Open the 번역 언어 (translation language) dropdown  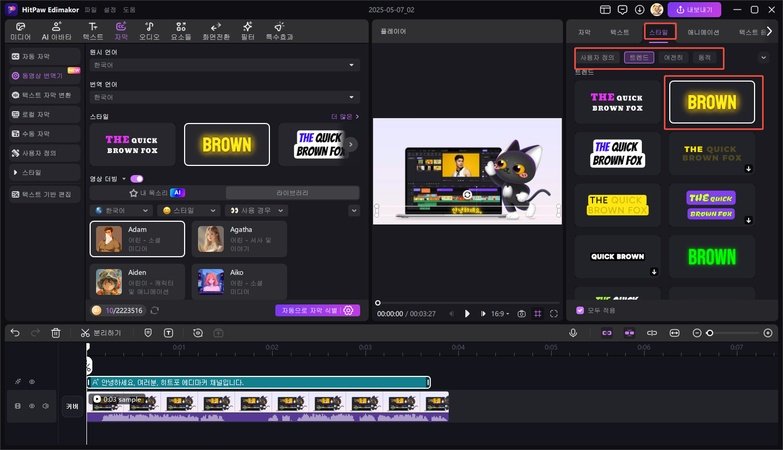pyautogui.click(x=225, y=97)
